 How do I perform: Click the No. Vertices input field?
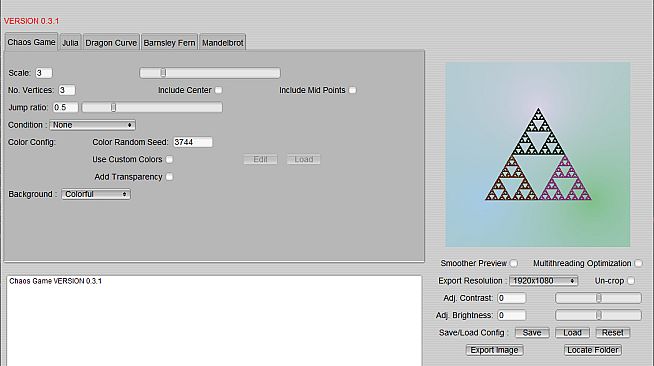click(x=66, y=90)
